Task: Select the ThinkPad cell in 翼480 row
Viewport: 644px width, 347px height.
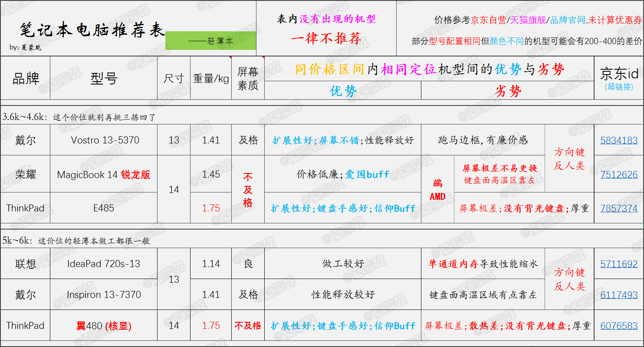Action: (x=26, y=326)
